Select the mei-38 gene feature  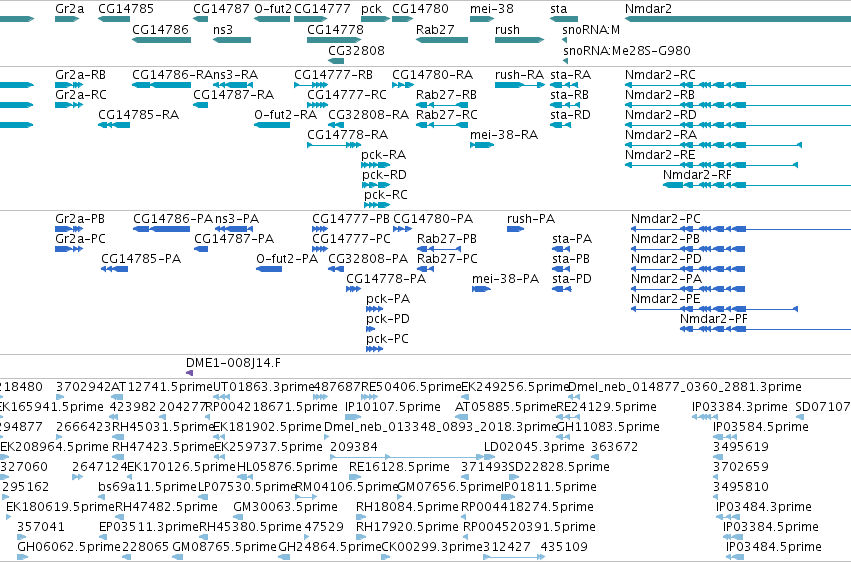coord(482,19)
